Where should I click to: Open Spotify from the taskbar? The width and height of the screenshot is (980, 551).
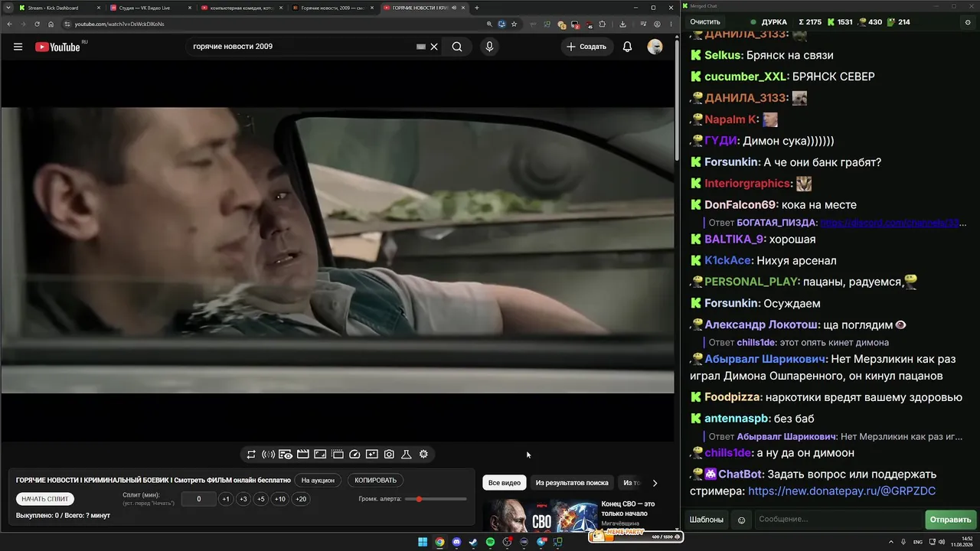click(x=490, y=542)
